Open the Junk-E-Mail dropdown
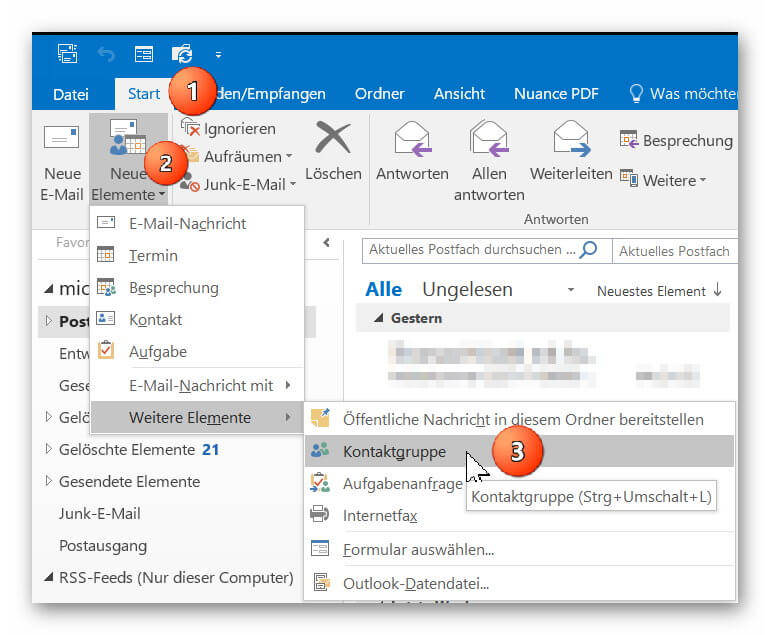This screenshot has height=635, width=770. pyautogui.click(x=239, y=185)
